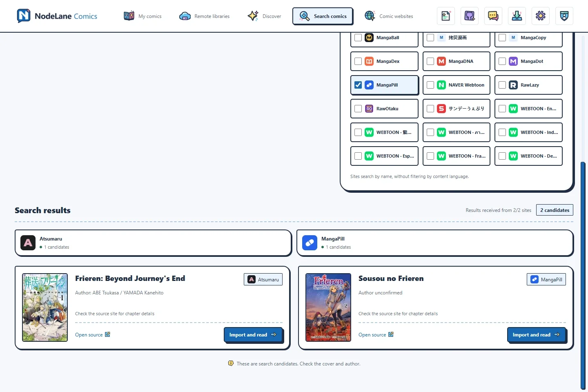The image size is (588, 392).
Task: Import and read Sousou no Frieren
Action: [x=537, y=335]
